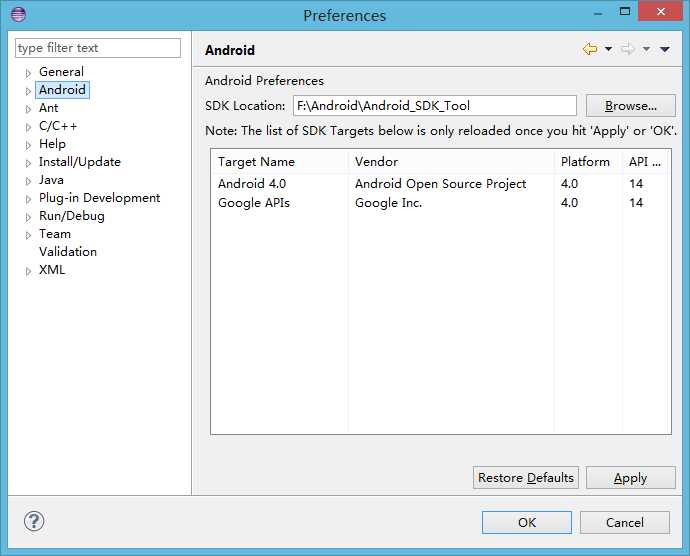The image size is (690, 556).
Task: Click the Browse button for SDK location
Action: tap(631, 106)
